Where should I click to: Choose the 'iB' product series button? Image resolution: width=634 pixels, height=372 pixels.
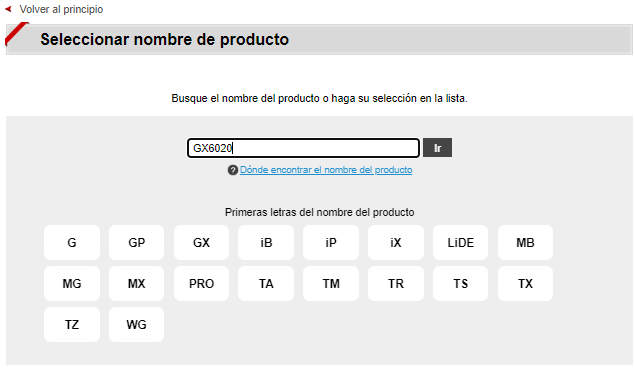266,243
